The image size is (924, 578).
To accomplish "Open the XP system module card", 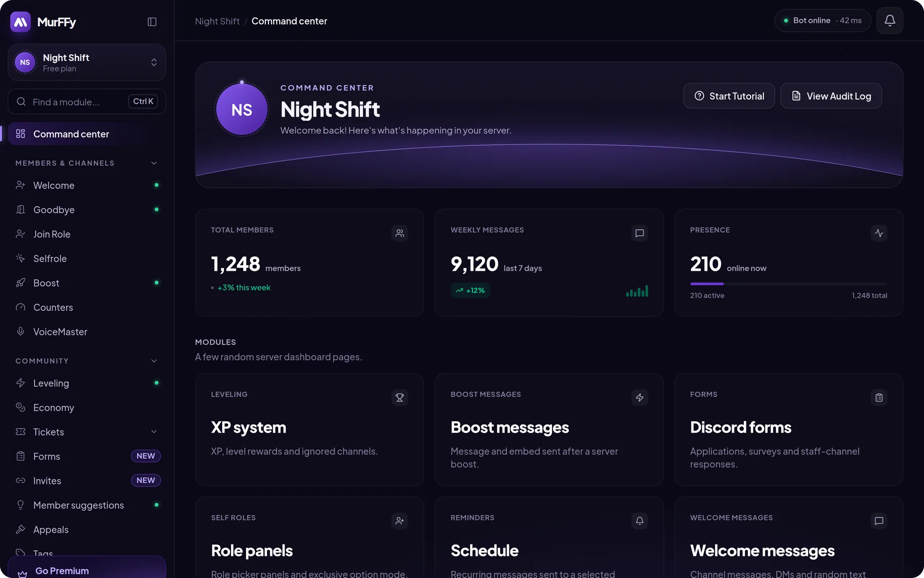I will 310,430.
